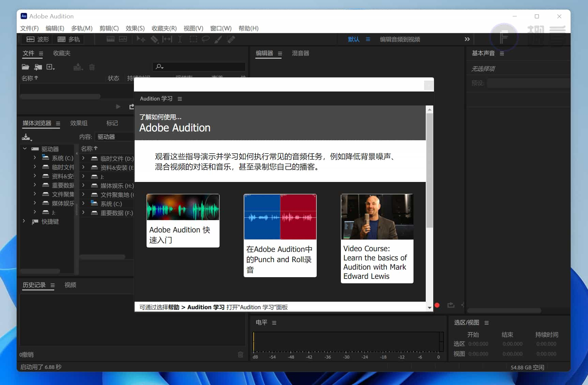
Task: Open 基本声音 panel menu icon
Action: [x=502, y=54]
